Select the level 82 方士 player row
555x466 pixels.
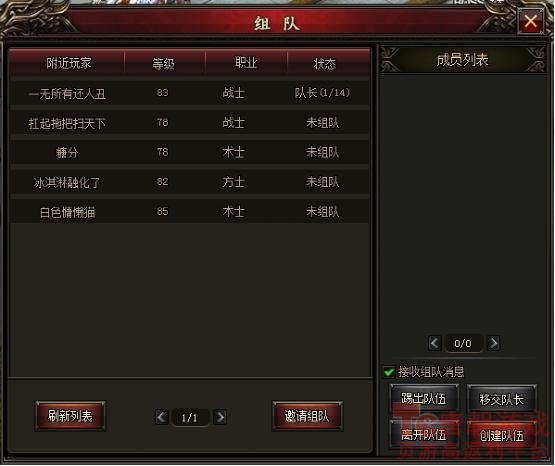pos(189,182)
